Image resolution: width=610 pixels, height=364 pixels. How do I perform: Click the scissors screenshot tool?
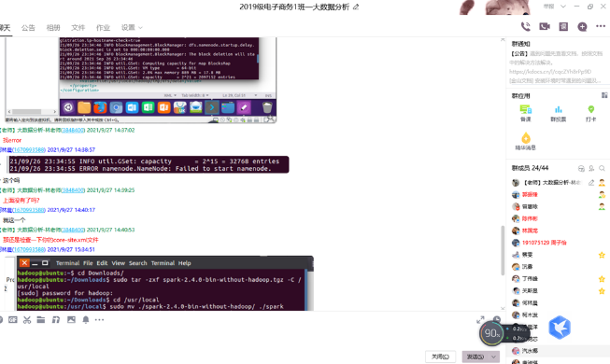(x=27, y=319)
